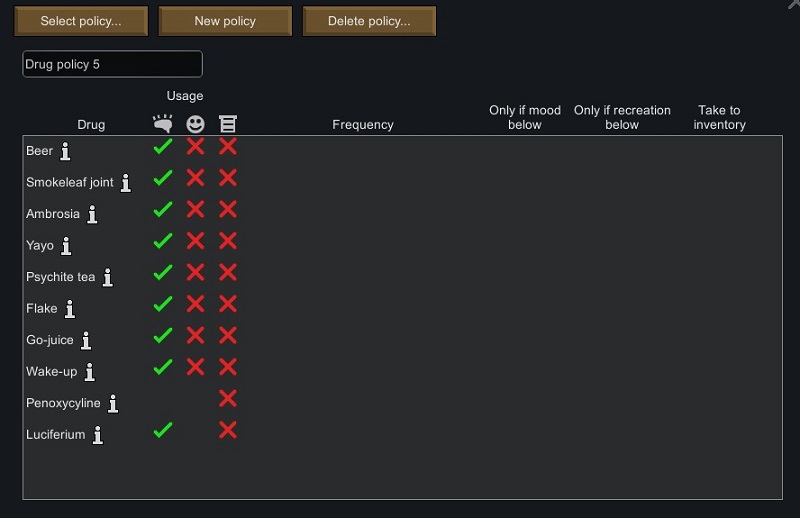Click the Flake info icon
Viewport: 800px width, 518px height.
69,309
